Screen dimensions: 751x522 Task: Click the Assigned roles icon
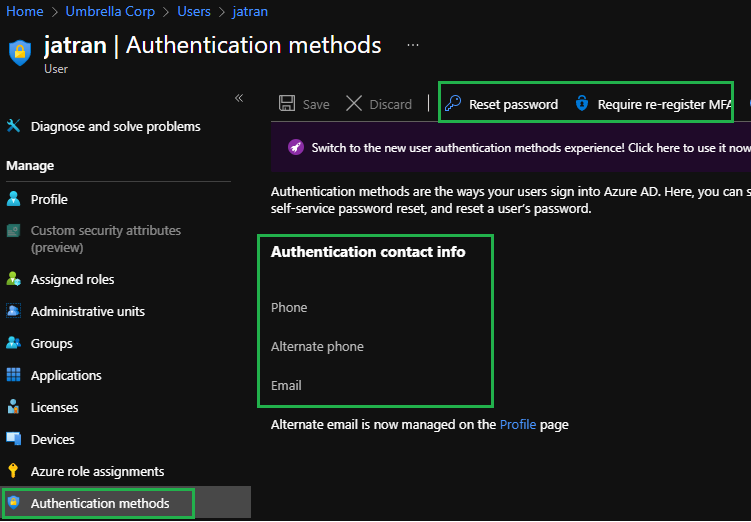click(13, 279)
